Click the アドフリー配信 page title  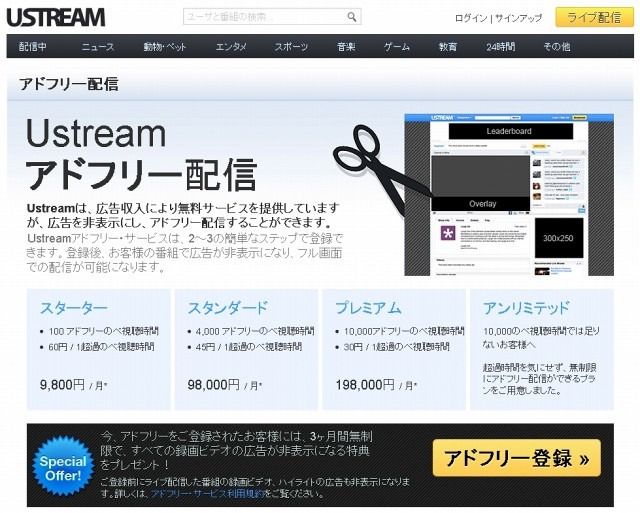click(69, 84)
